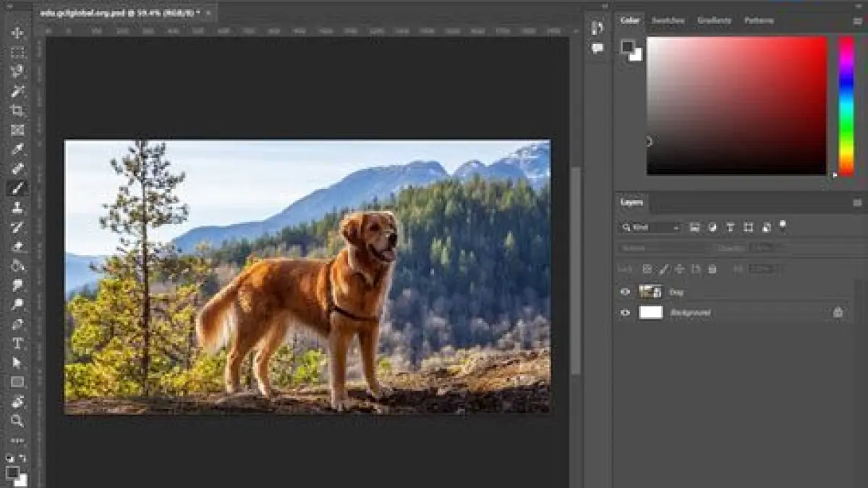Click the Background layer lock icon

tap(838, 313)
